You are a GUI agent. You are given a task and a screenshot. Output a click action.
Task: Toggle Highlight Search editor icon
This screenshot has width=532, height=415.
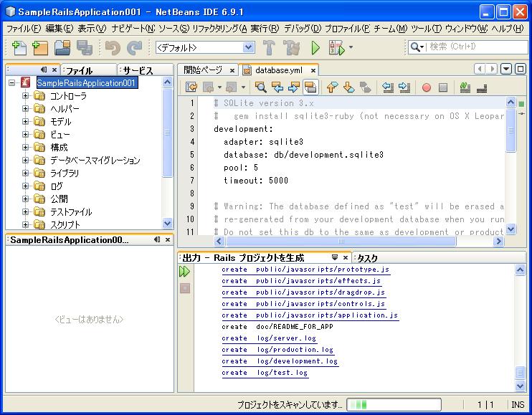click(310, 87)
